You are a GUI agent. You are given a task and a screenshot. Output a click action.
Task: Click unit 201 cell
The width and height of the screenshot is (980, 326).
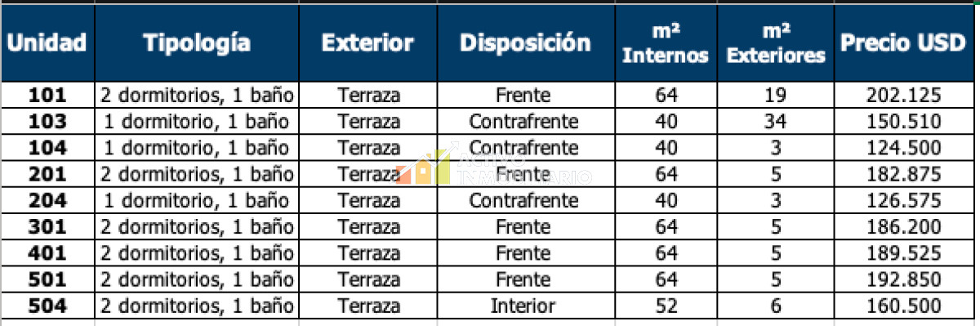(x=47, y=174)
